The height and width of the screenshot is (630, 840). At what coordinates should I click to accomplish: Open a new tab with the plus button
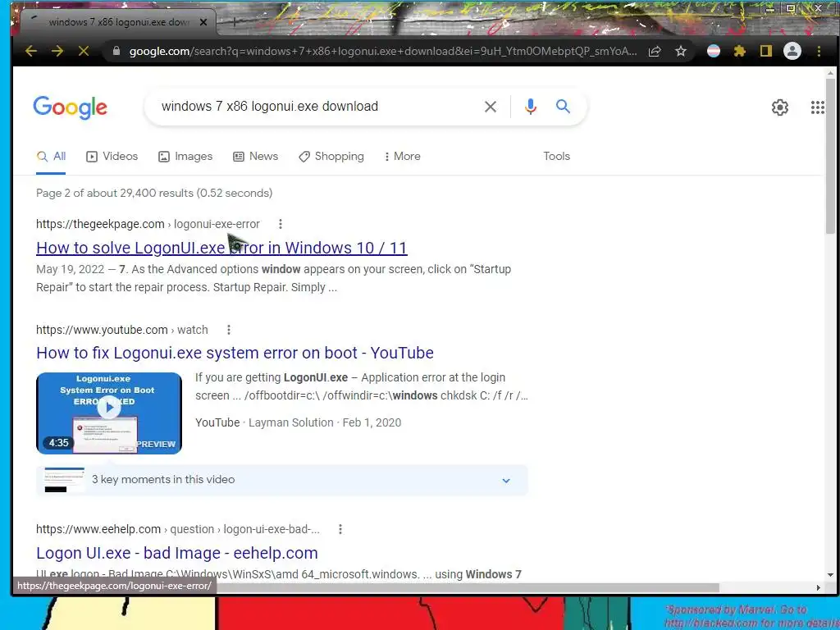234,22
